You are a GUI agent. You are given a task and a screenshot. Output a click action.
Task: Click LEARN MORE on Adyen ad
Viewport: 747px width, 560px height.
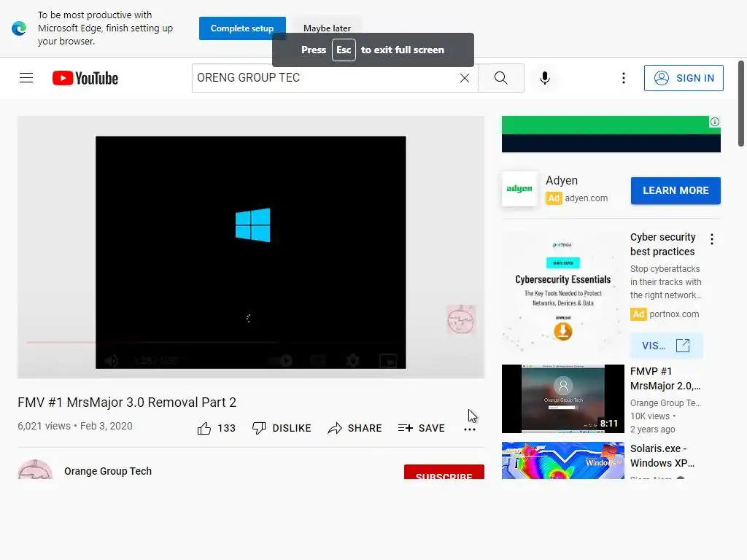click(676, 190)
